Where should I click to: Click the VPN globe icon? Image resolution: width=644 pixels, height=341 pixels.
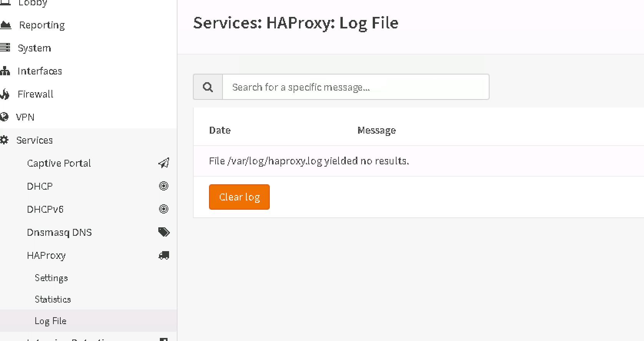point(4,117)
